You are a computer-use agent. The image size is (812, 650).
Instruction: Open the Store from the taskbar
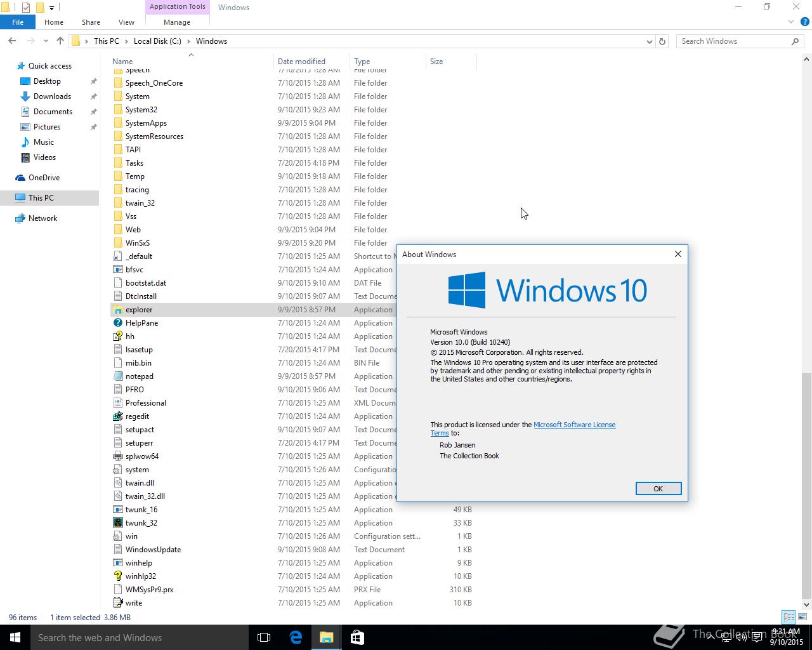point(357,637)
